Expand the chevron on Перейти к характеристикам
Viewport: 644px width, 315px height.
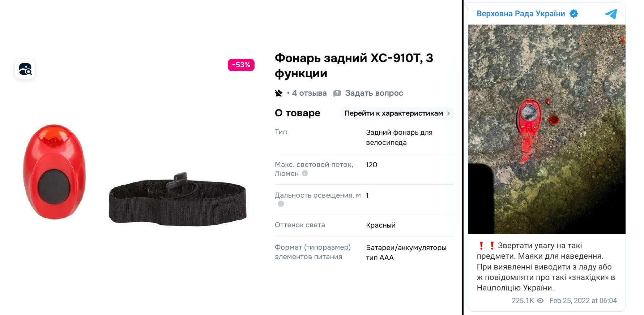(x=448, y=113)
